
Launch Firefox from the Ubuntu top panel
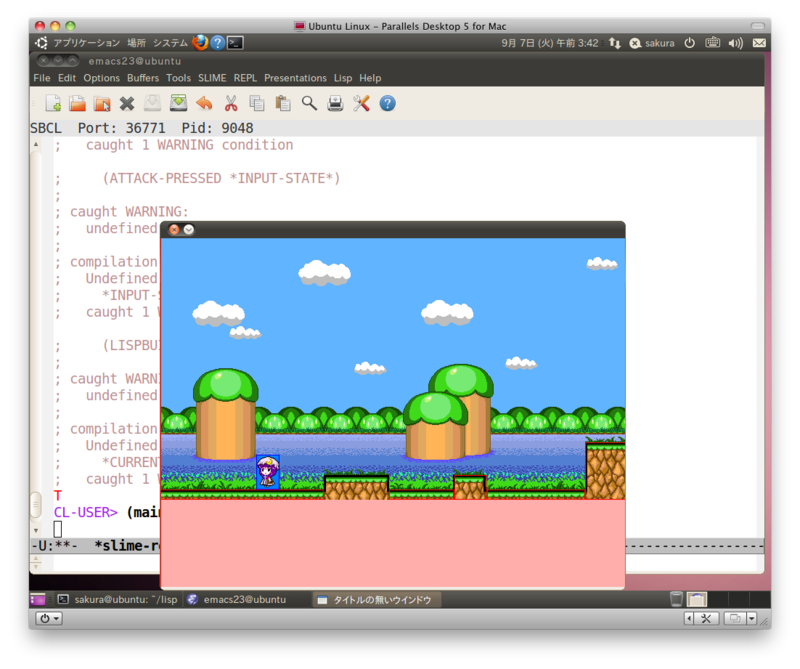(200, 42)
